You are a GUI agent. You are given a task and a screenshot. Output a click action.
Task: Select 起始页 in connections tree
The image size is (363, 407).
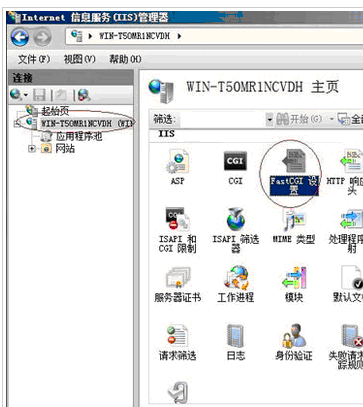click(55, 110)
